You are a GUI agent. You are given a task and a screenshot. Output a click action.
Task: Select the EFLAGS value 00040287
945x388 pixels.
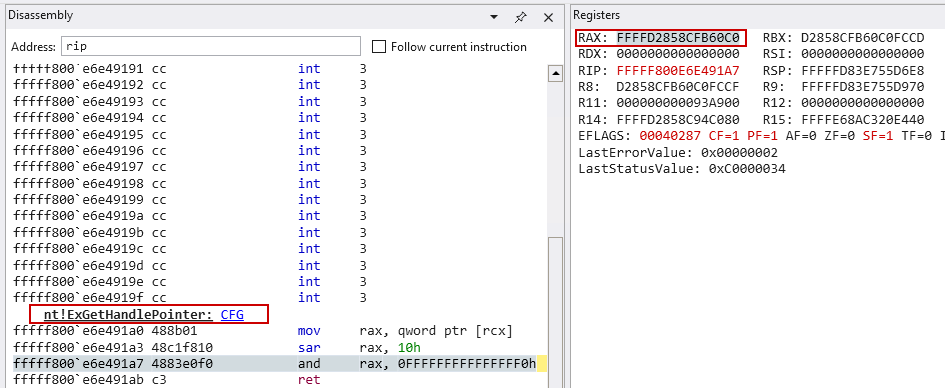click(x=670, y=136)
